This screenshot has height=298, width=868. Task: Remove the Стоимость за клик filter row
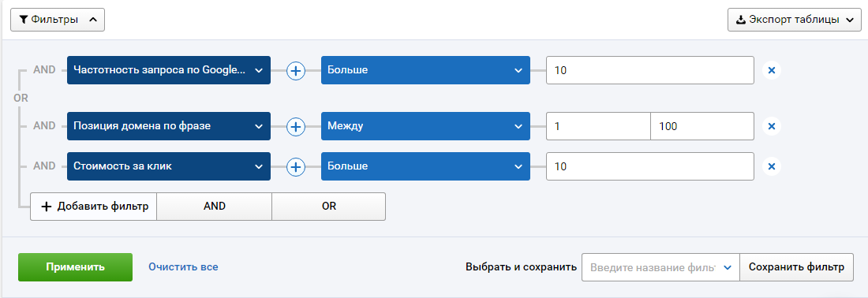(x=772, y=166)
